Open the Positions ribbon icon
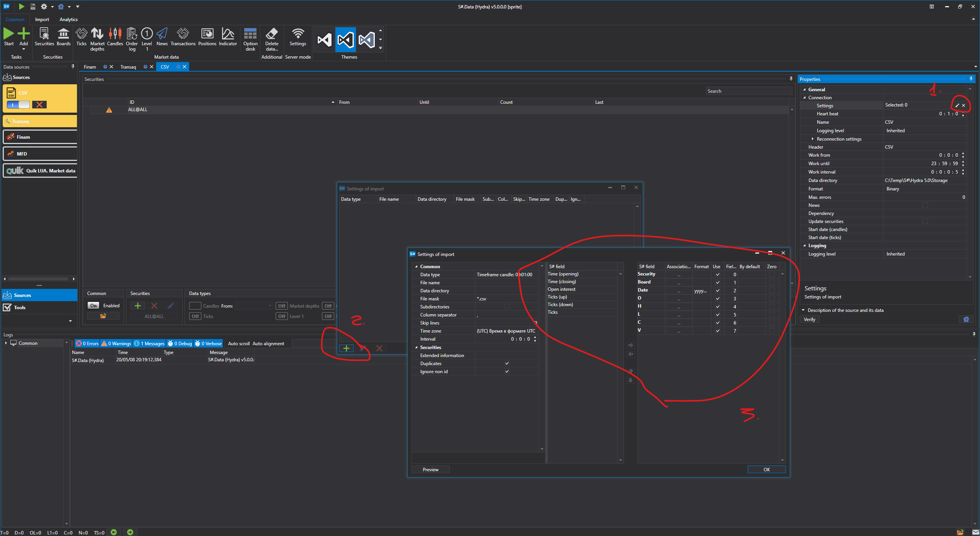980x536 pixels. (x=207, y=34)
